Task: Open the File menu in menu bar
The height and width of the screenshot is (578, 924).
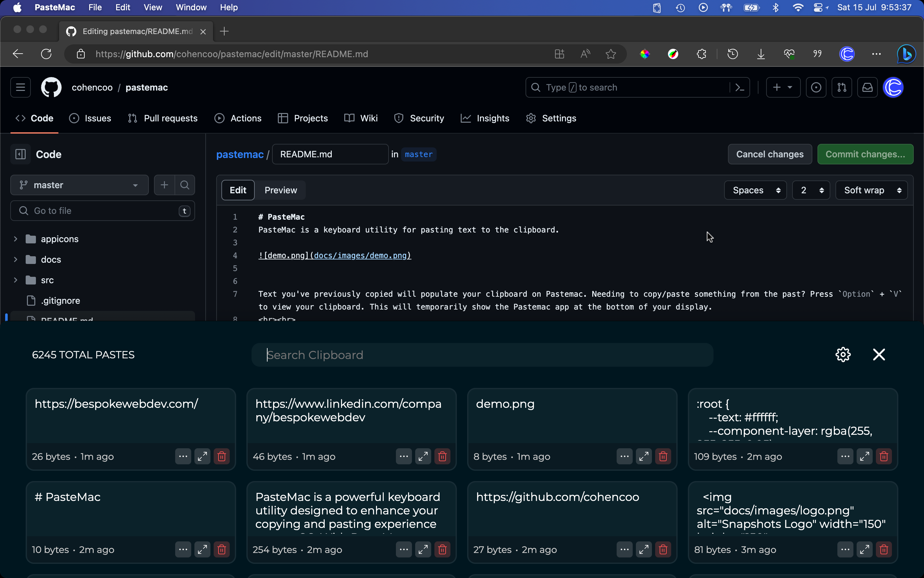Action: point(95,7)
